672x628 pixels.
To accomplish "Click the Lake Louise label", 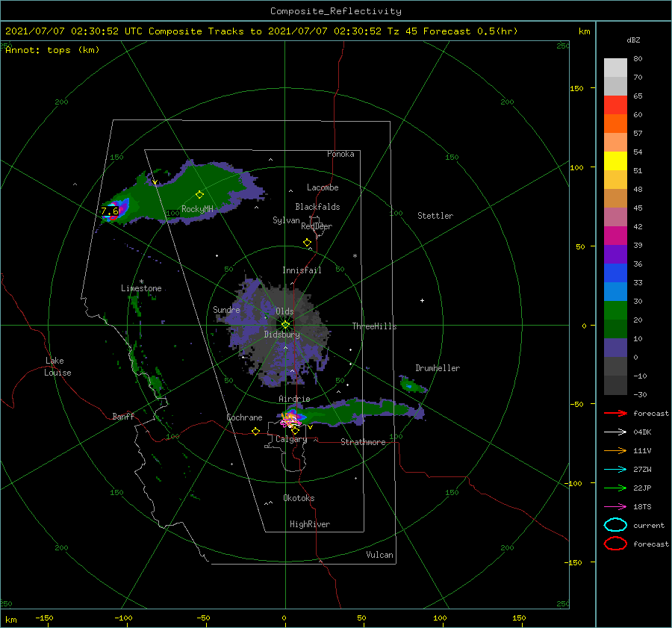I will 57,367.
